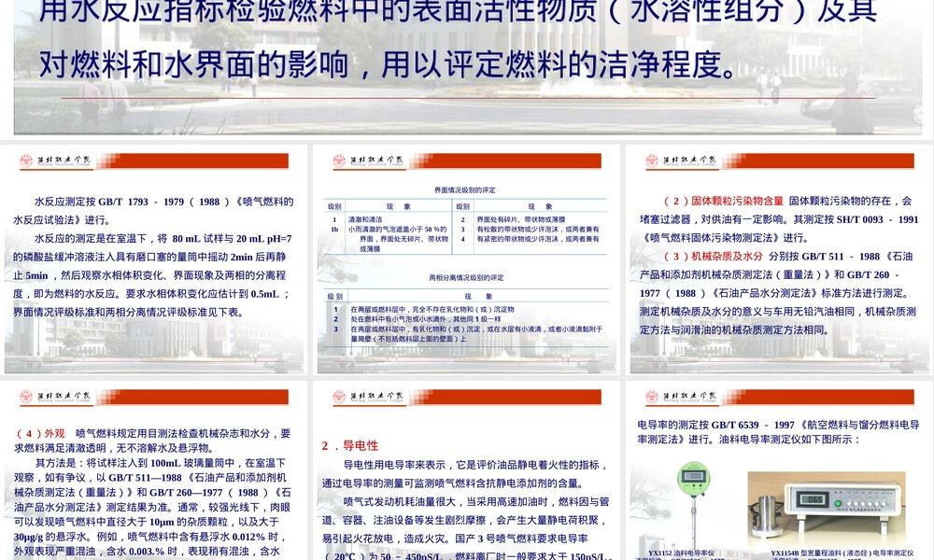Click the college logo on the 导电性 slide
934x560 pixels.
click(x=367, y=397)
